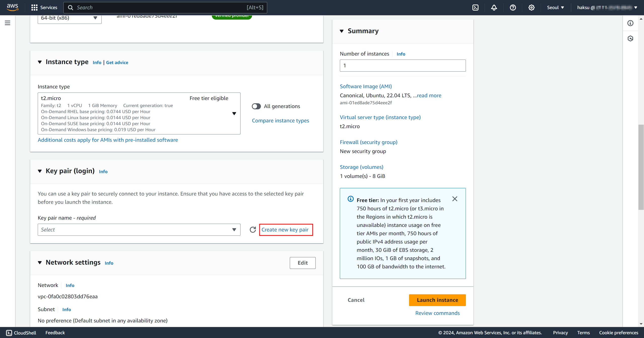Collapse the Summary panel

[342, 31]
